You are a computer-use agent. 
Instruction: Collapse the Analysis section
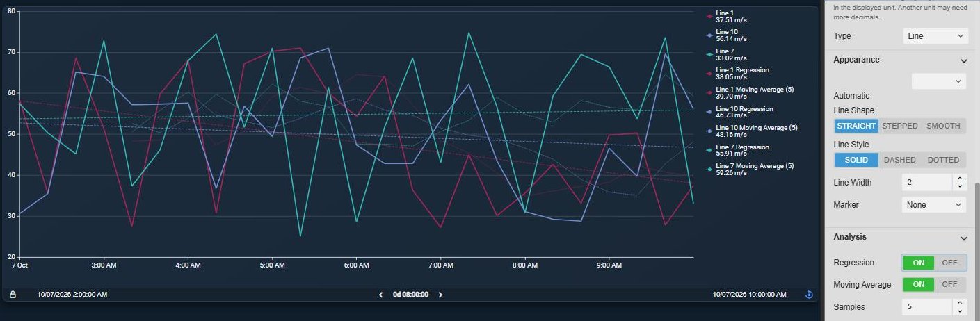click(963, 238)
